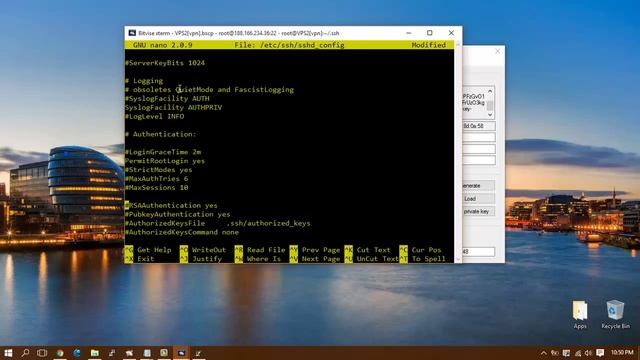Click the taskbar clock showing 10:50 PM
Screen dimensions: 640x360
point(622,352)
